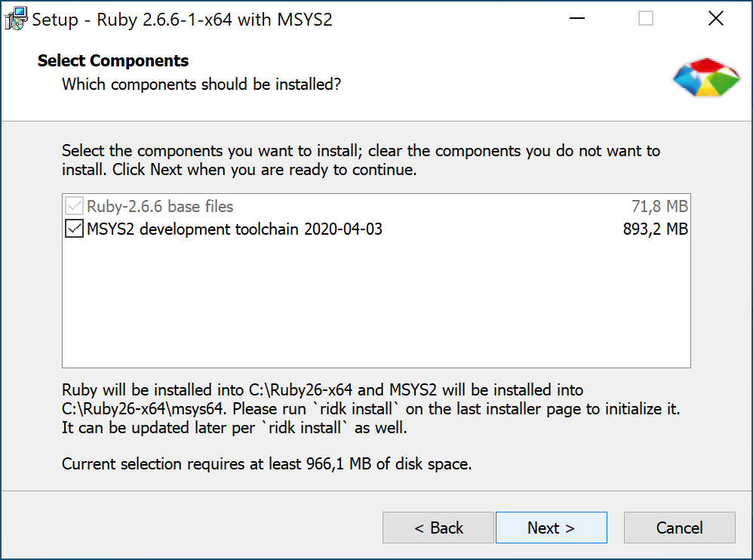Click the Select Components heading
This screenshot has height=560, width=753.
click(x=112, y=60)
